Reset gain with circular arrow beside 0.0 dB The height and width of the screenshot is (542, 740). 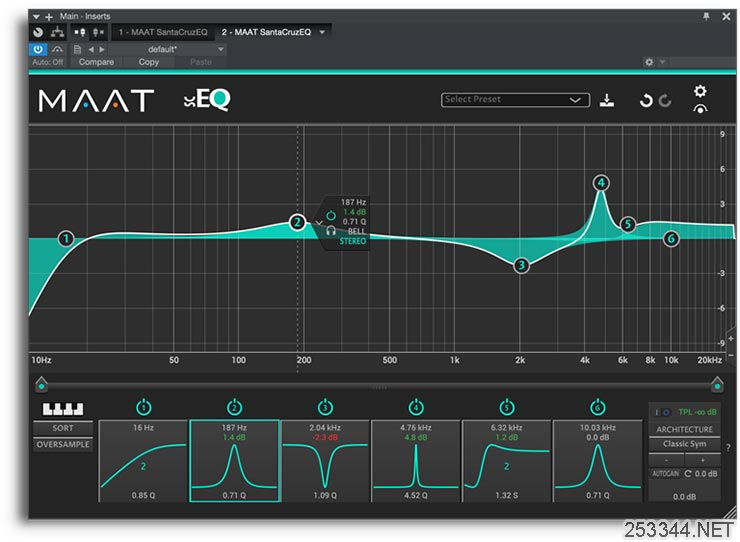(x=688, y=474)
